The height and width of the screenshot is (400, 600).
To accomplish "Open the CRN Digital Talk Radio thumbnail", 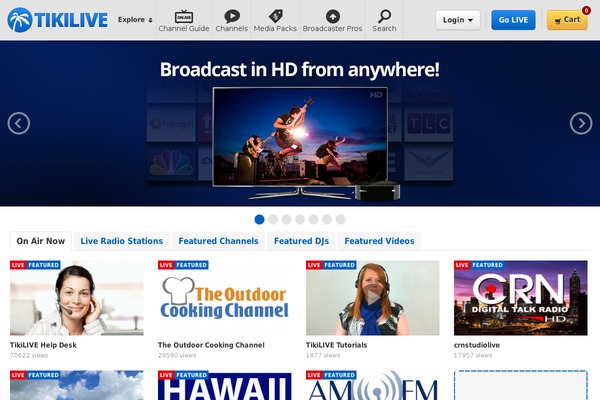I will [520, 298].
